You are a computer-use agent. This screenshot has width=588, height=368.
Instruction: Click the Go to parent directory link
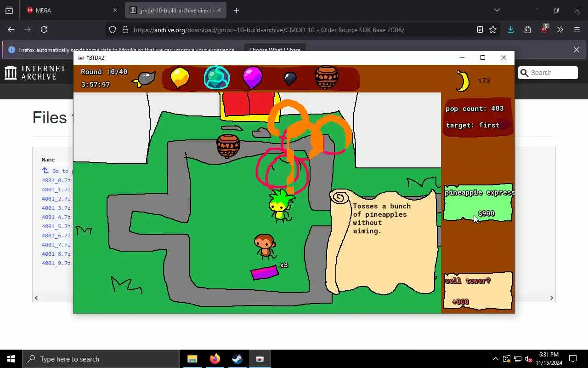point(57,171)
